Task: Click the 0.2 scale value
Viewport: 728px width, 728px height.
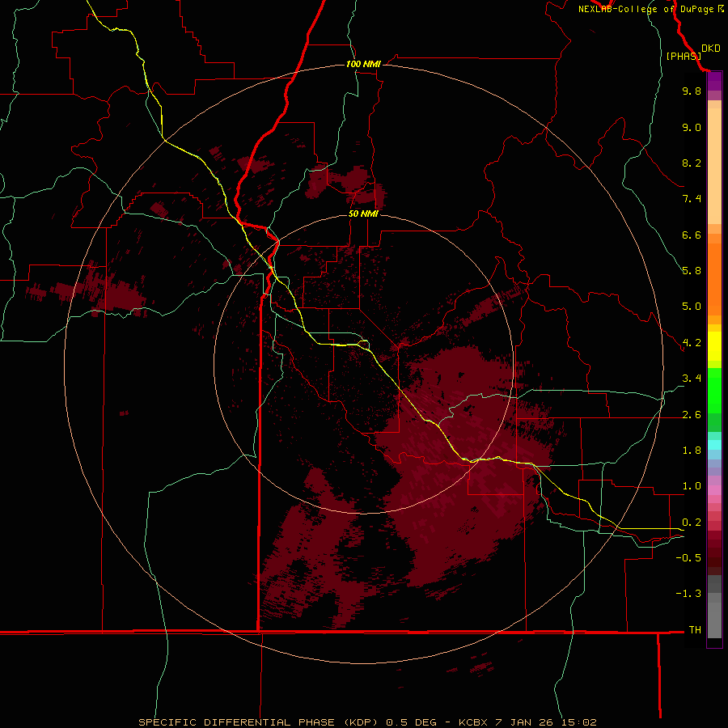Action: click(x=692, y=523)
